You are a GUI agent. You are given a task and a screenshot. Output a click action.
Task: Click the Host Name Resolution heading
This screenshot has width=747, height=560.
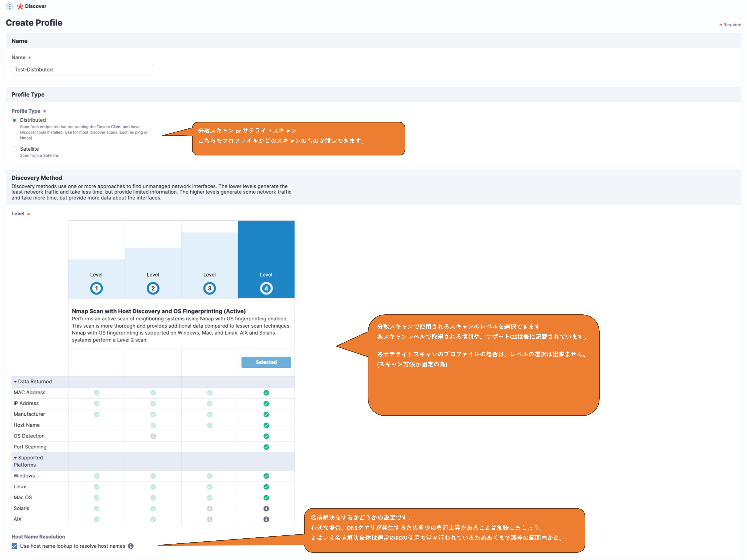(x=38, y=537)
